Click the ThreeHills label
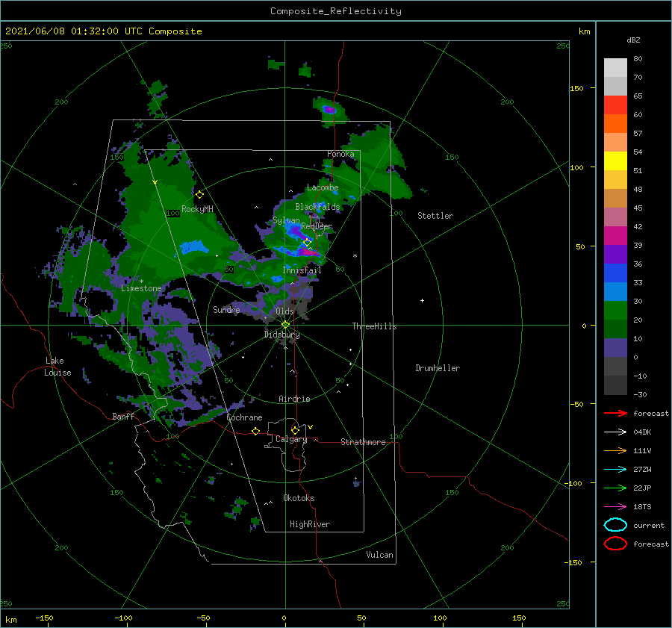The height and width of the screenshot is (628, 672). 374,326
